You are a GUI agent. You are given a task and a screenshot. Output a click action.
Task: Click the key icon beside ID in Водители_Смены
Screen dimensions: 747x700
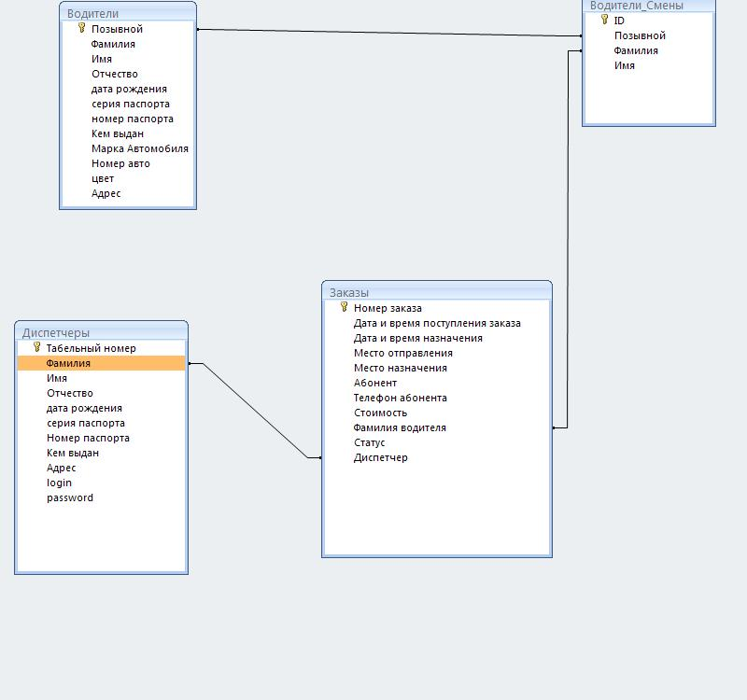[604, 19]
